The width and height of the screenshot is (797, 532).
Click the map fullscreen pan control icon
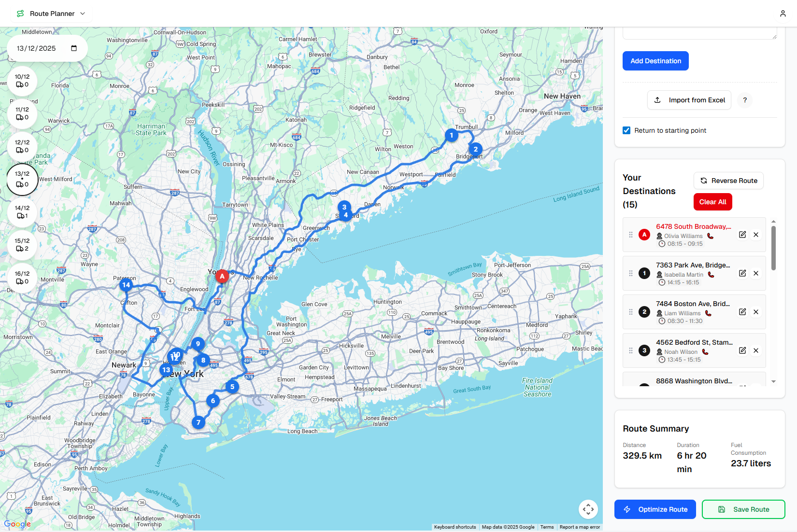pyautogui.click(x=588, y=509)
